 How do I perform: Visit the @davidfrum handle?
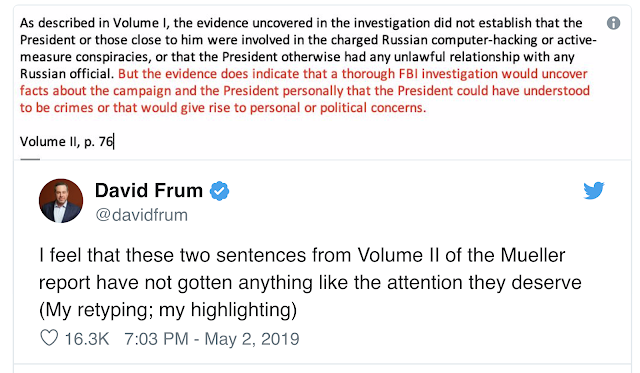point(141,215)
